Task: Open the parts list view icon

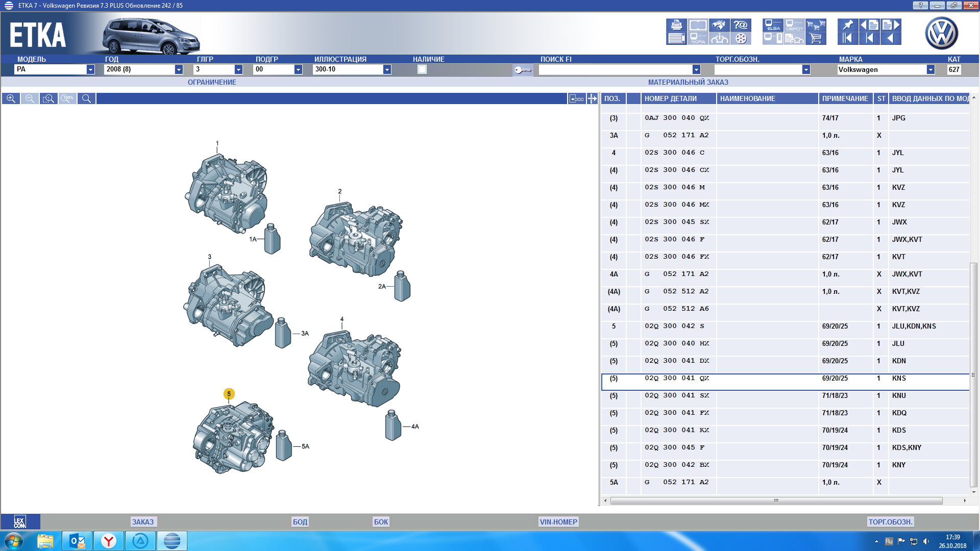Action: pos(676,38)
